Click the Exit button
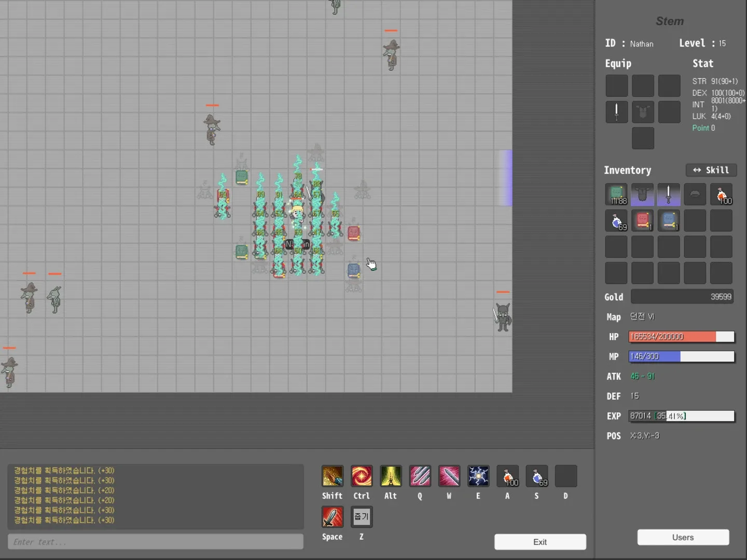Image resolution: width=747 pixels, height=560 pixels. pos(540,541)
